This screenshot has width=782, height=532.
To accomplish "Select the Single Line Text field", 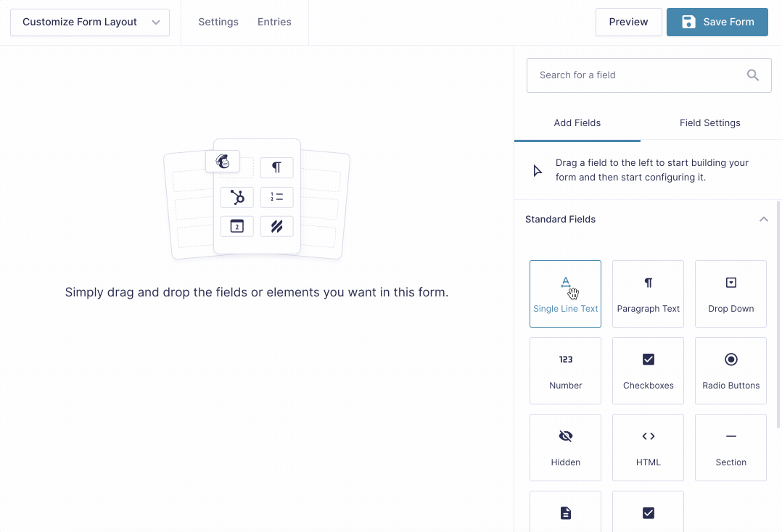I will coord(565,294).
